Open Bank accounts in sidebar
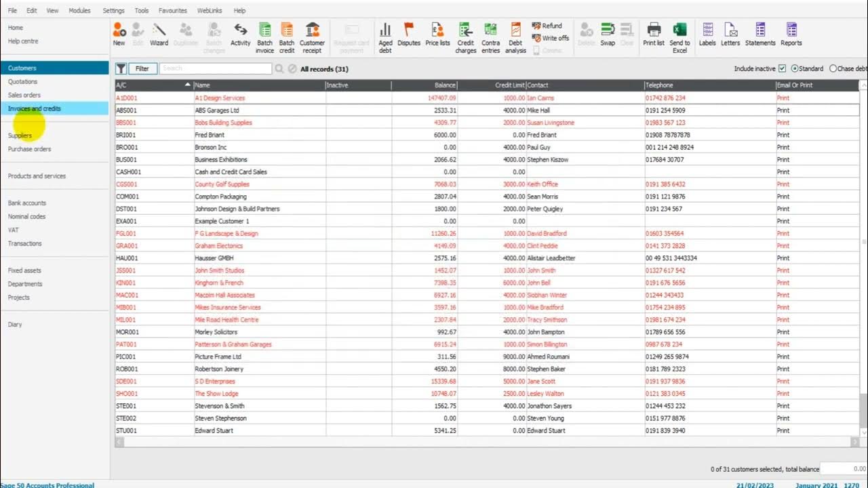 coord(27,203)
